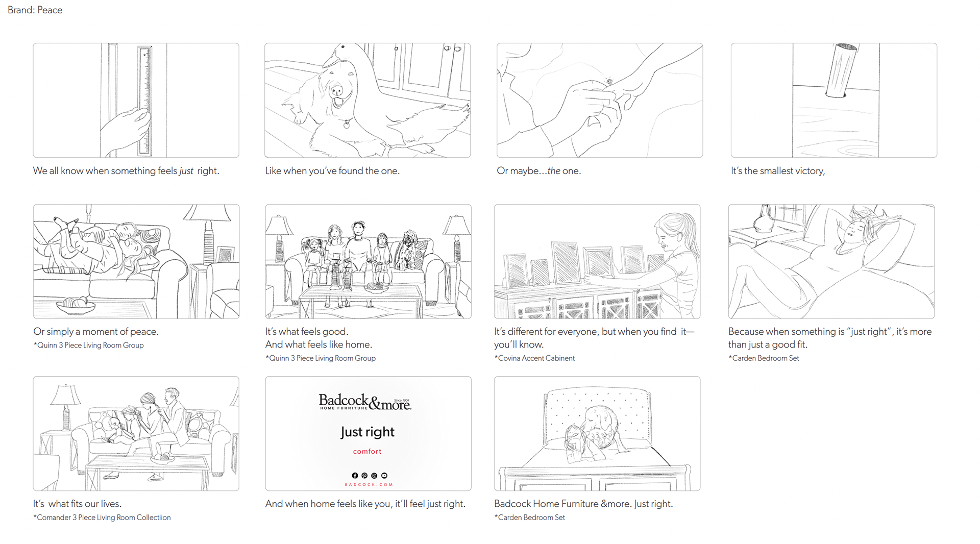Click the YouTube icon on end card
This screenshot has height=544, width=980.
[x=384, y=475]
